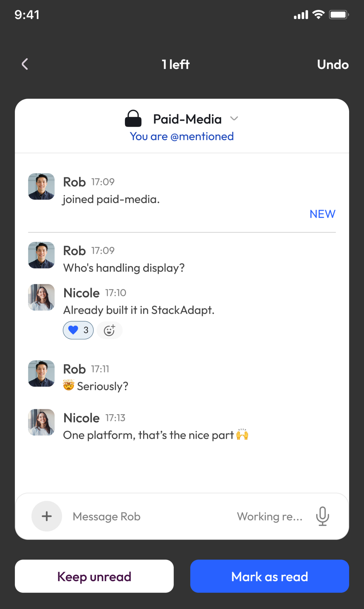Choose Keep unread button
364x609 pixels.
(x=94, y=576)
